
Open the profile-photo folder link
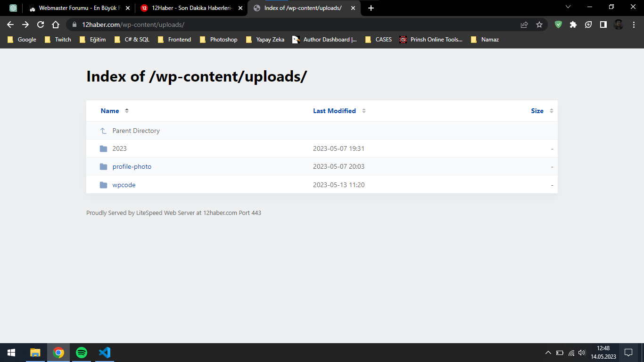point(132,166)
